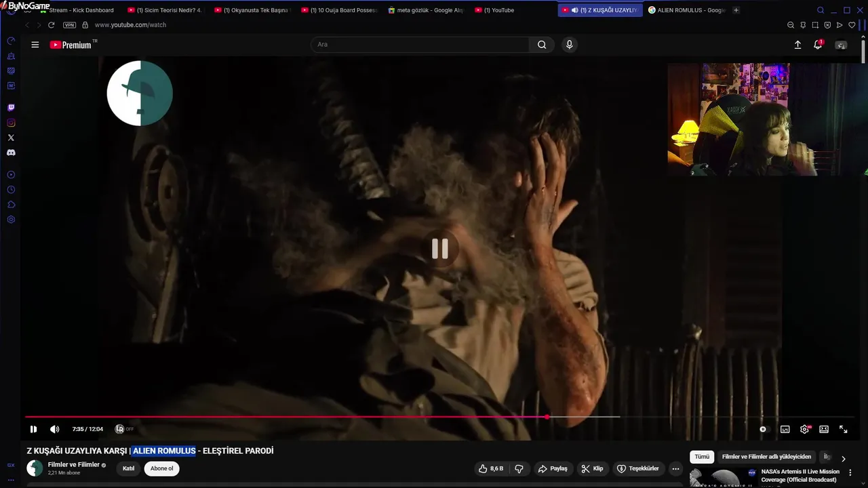
Task: Toggle the autoplay switch in player
Action: point(763,429)
